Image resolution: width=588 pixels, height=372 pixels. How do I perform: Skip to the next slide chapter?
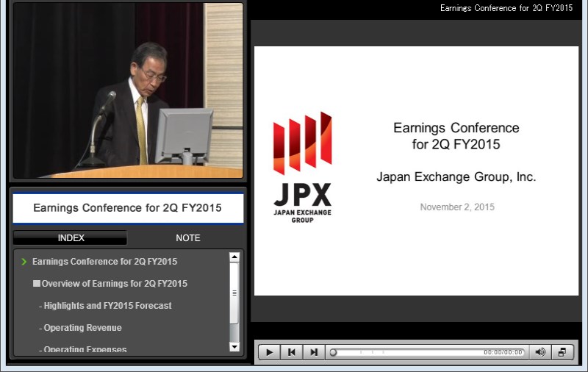[314, 352]
